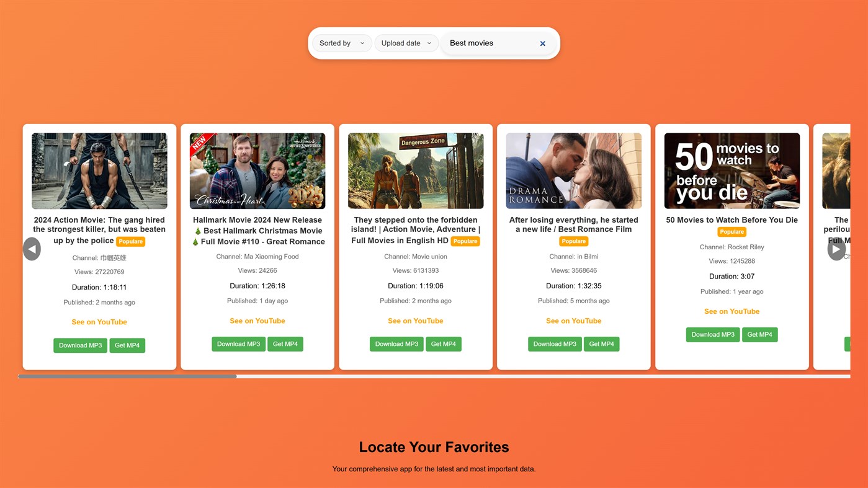Click the right carousel arrow
Viewport: 868px width, 488px height.
[836, 249]
